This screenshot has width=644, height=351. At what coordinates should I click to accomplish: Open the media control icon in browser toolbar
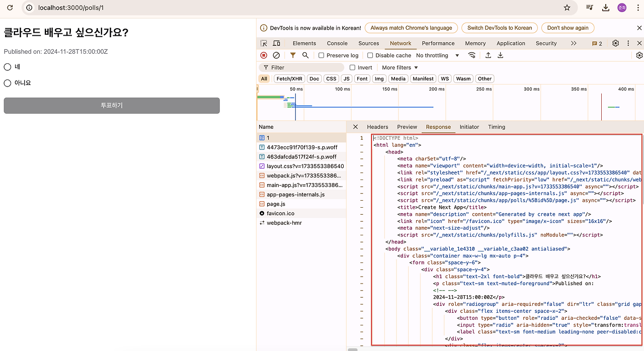pyautogui.click(x=590, y=8)
